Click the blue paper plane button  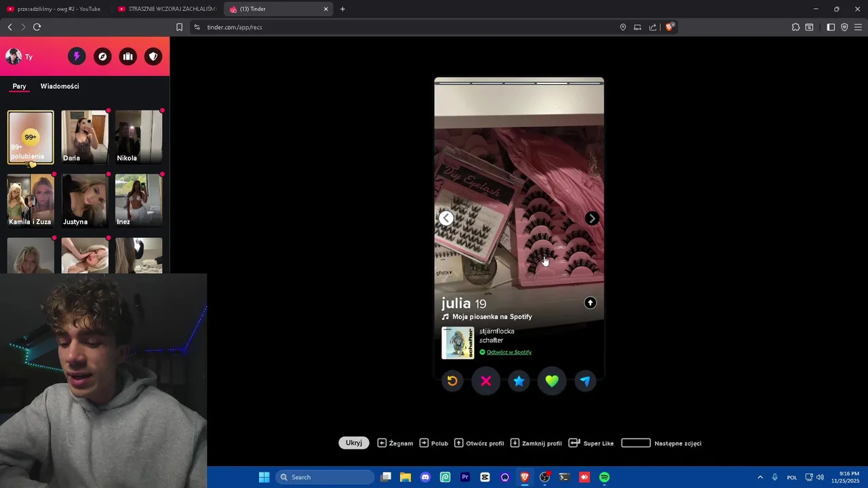585,381
